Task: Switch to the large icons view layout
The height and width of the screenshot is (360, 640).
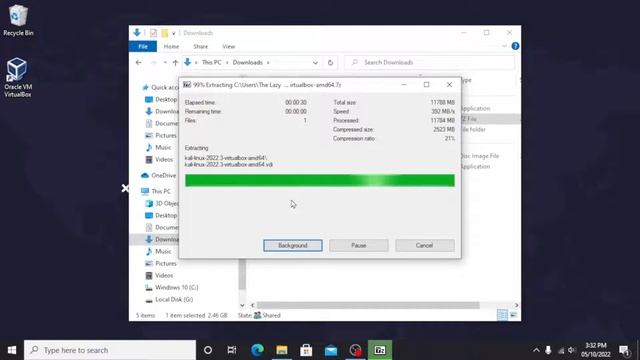Action: (x=513, y=315)
